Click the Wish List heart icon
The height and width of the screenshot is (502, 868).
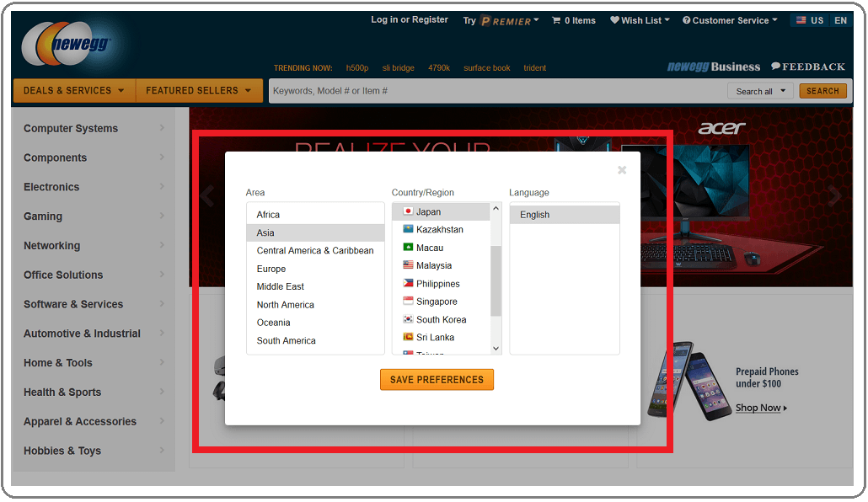(x=614, y=20)
